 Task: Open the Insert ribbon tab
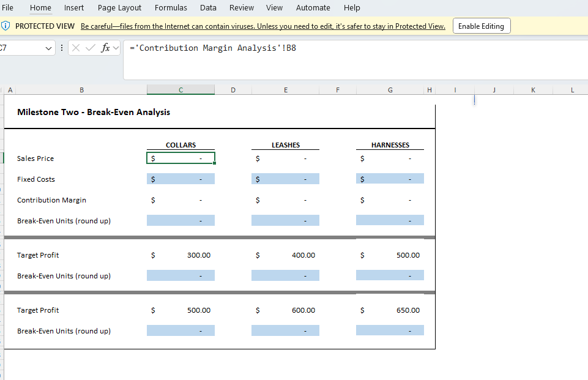point(74,7)
